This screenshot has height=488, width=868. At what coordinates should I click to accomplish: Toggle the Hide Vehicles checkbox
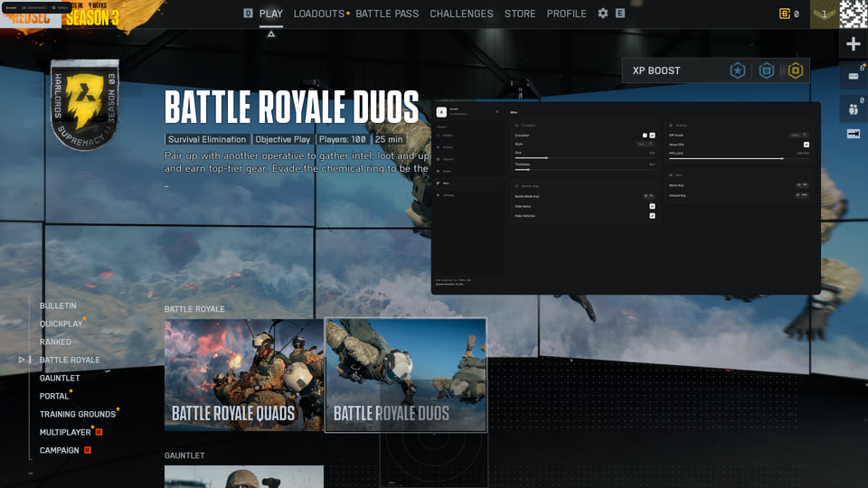click(x=652, y=216)
